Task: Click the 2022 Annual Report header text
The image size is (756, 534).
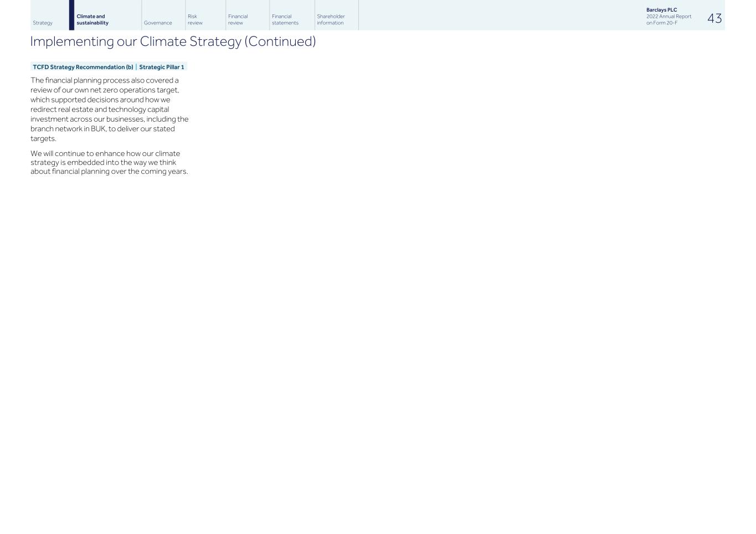Action: pyautogui.click(x=668, y=17)
